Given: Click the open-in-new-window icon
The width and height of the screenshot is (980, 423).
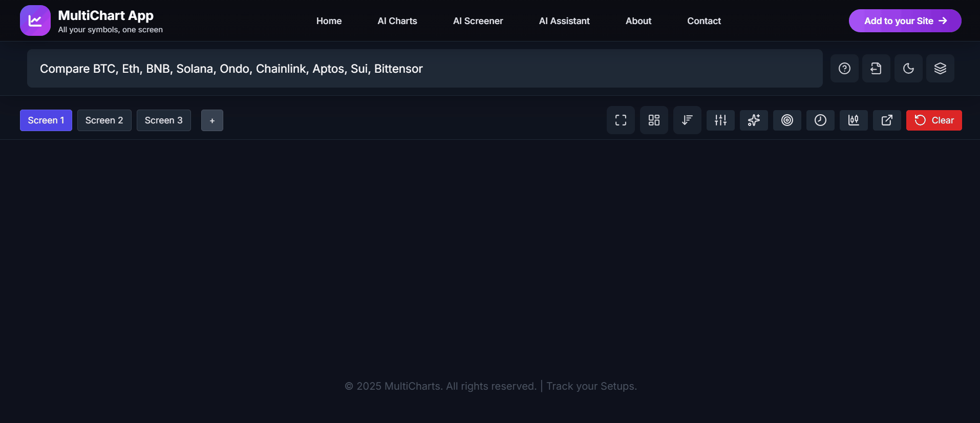Looking at the screenshot, I should click(887, 120).
